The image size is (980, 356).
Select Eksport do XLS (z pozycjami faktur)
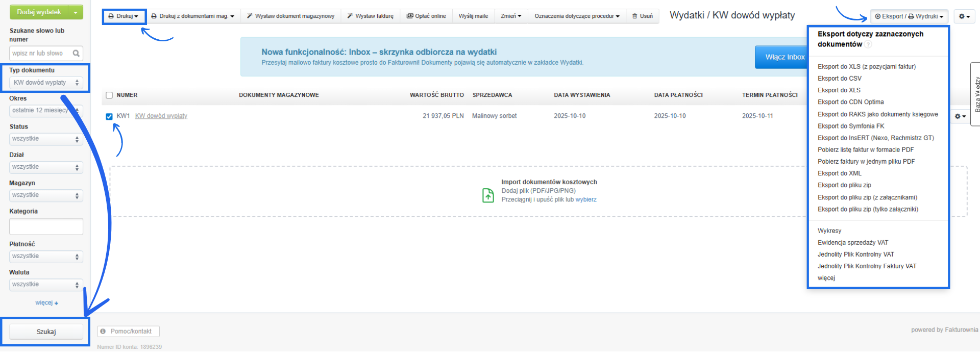[867, 67]
